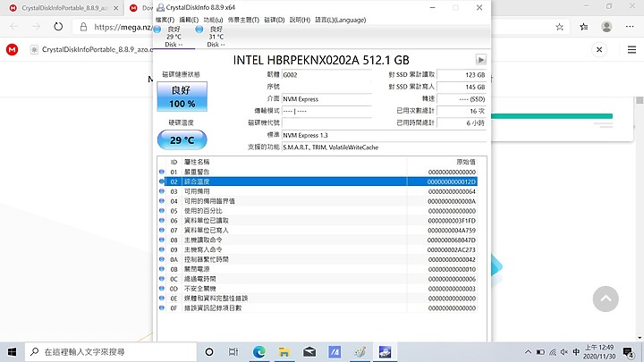Click the Cortana circle on taskbar
The image size is (644, 362).
tap(209, 352)
